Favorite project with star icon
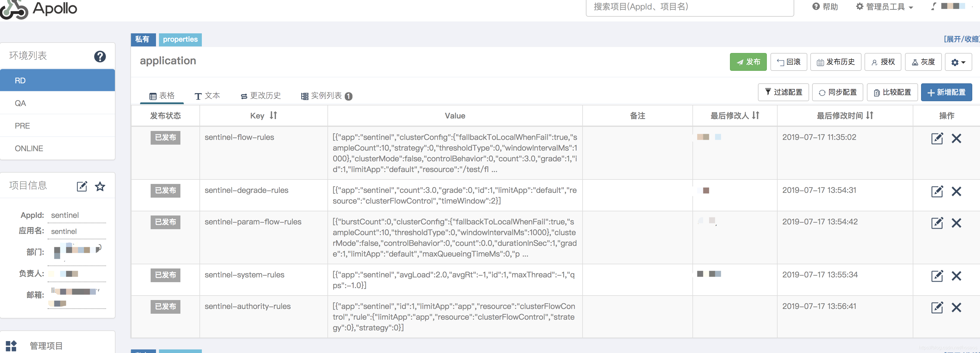Image resolution: width=980 pixels, height=353 pixels. (x=100, y=186)
